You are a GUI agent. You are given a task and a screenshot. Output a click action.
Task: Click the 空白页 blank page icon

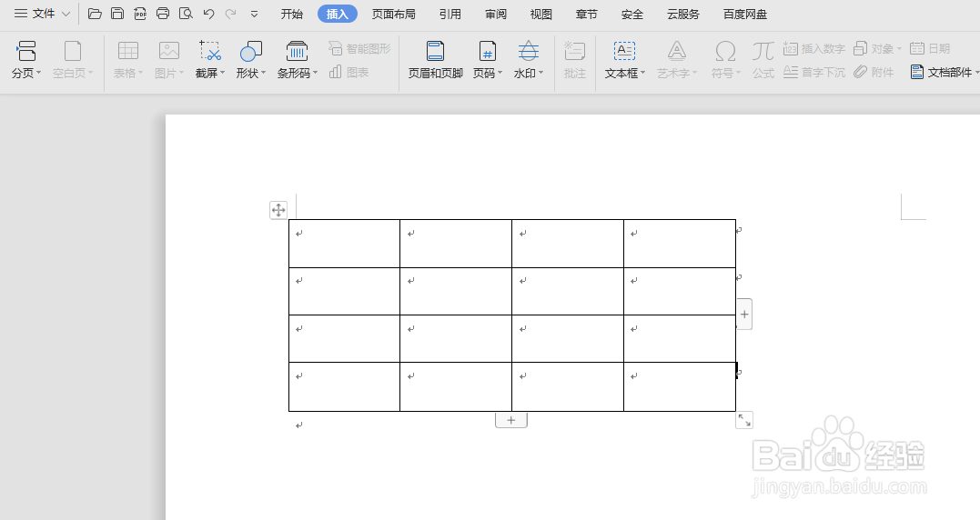(73, 60)
